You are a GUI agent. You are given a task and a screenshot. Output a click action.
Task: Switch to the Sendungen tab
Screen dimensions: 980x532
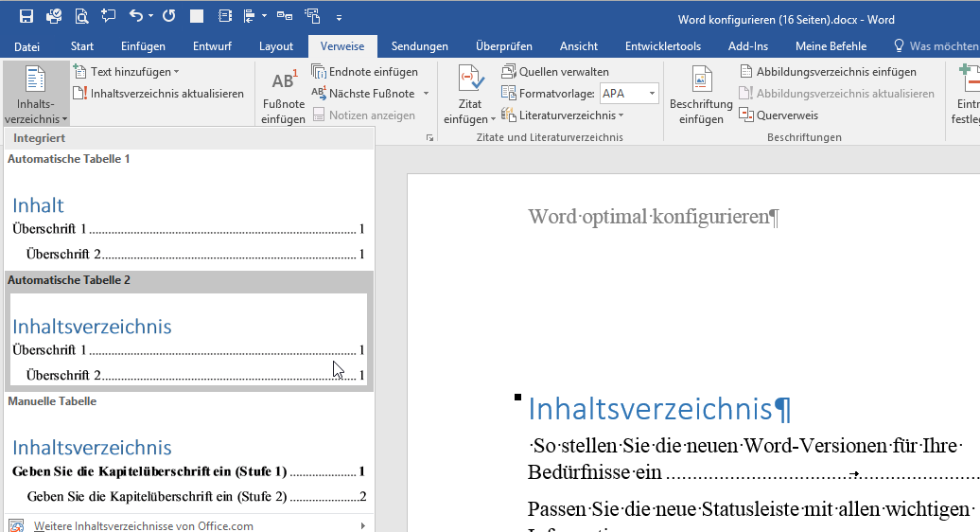click(x=419, y=46)
